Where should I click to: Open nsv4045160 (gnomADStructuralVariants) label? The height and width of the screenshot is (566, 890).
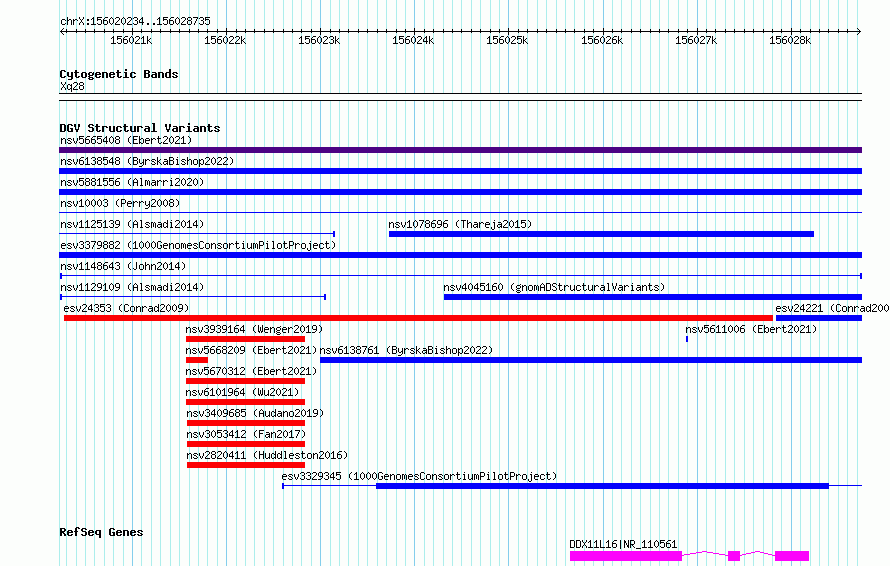[x=554, y=287]
